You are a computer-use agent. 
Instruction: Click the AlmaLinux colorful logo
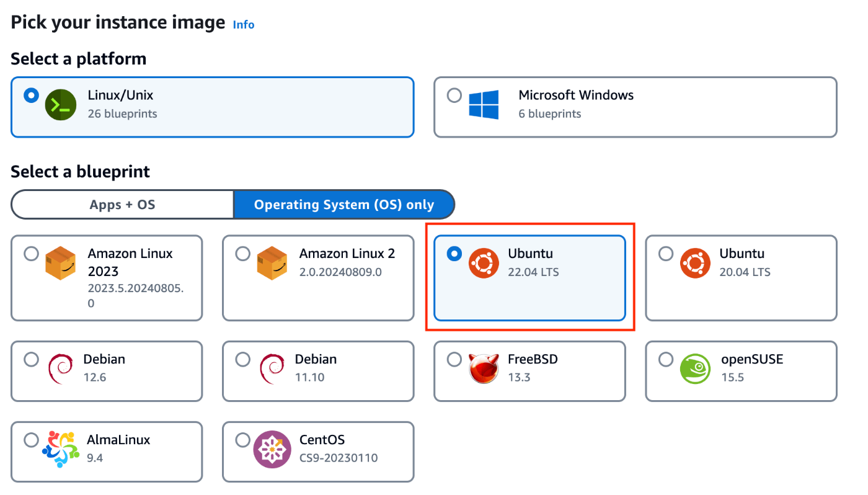(60, 450)
